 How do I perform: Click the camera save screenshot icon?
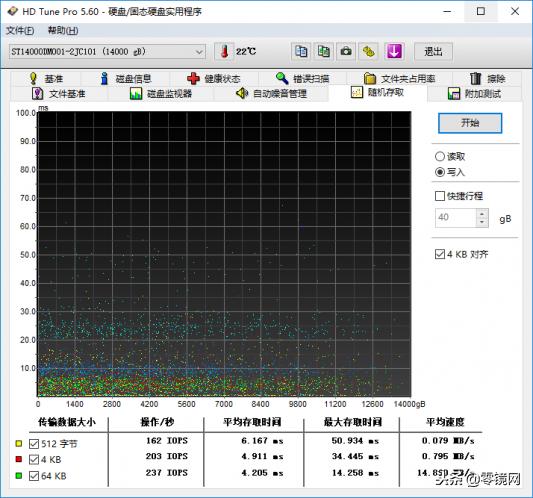pyautogui.click(x=346, y=52)
